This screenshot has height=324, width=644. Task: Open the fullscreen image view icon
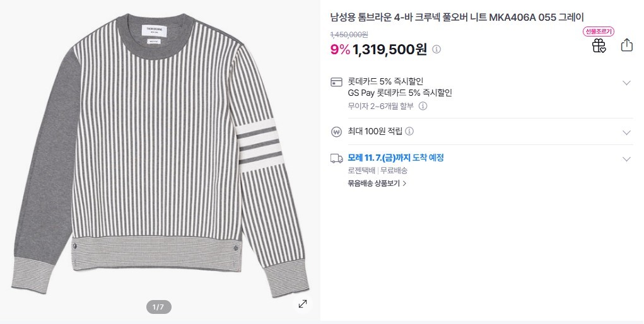pyautogui.click(x=303, y=304)
